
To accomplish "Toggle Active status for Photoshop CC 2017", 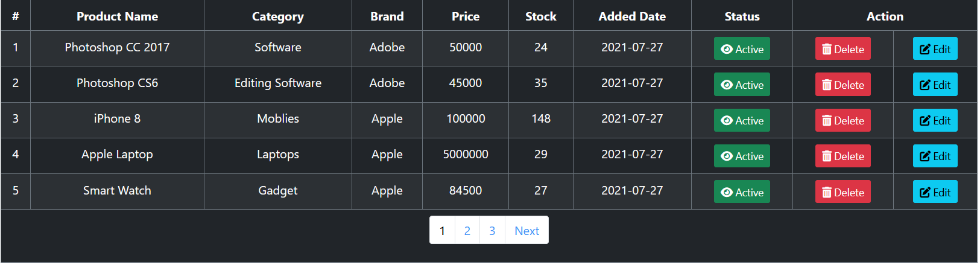I will click(742, 49).
